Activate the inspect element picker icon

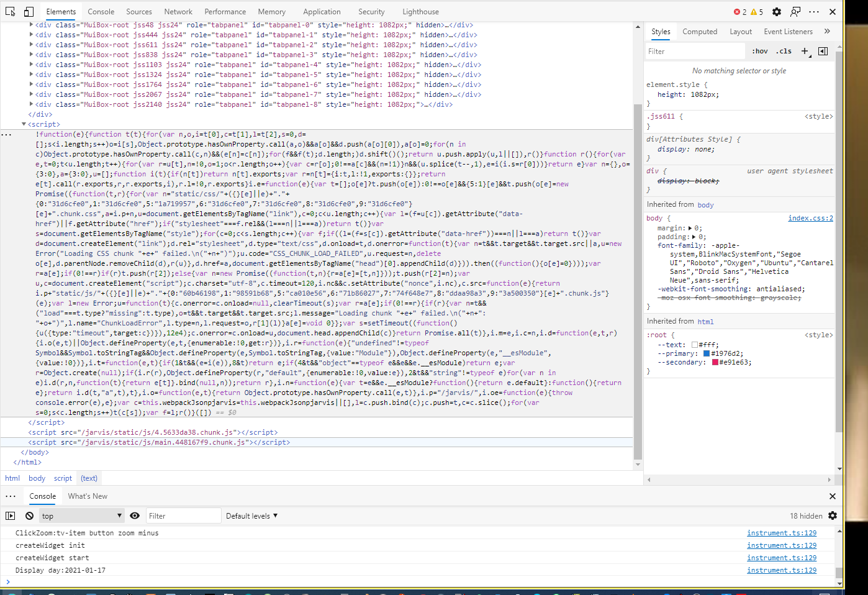11,12
